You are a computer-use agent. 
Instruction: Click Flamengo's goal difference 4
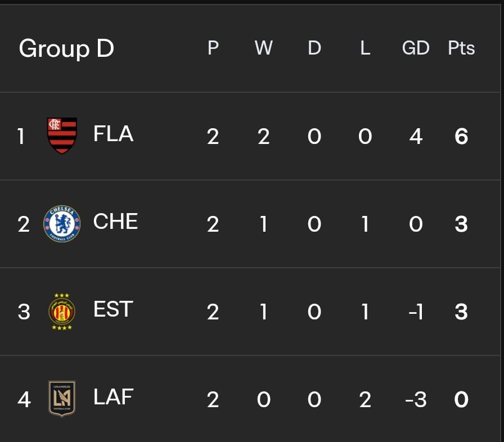416,136
